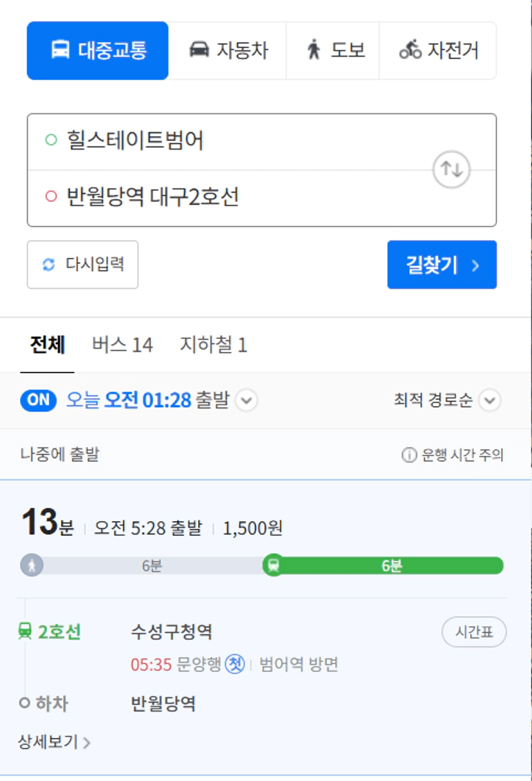Screen dimensions: 532x781
Task: Click the green subway icon on route bar
Action: (273, 565)
